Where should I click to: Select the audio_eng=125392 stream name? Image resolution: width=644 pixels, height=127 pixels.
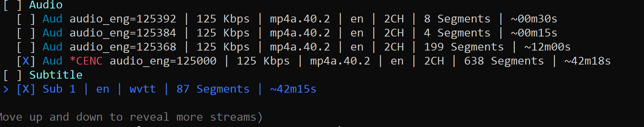point(123,19)
